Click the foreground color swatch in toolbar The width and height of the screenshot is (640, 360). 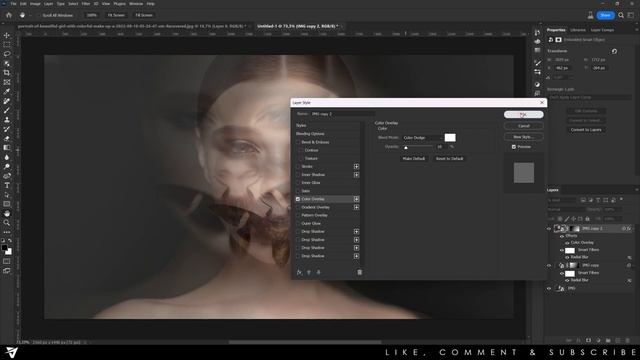point(4,248)
